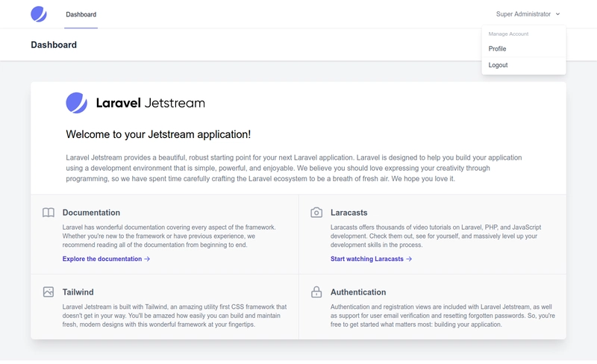
Task: Click the Authentication padlock icon
Action: [x=316, y=292]
